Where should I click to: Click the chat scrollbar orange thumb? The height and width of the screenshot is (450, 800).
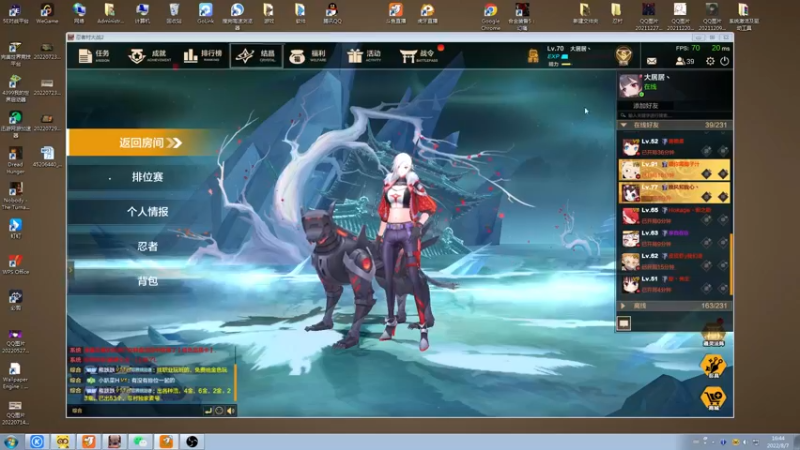point(235,383)
